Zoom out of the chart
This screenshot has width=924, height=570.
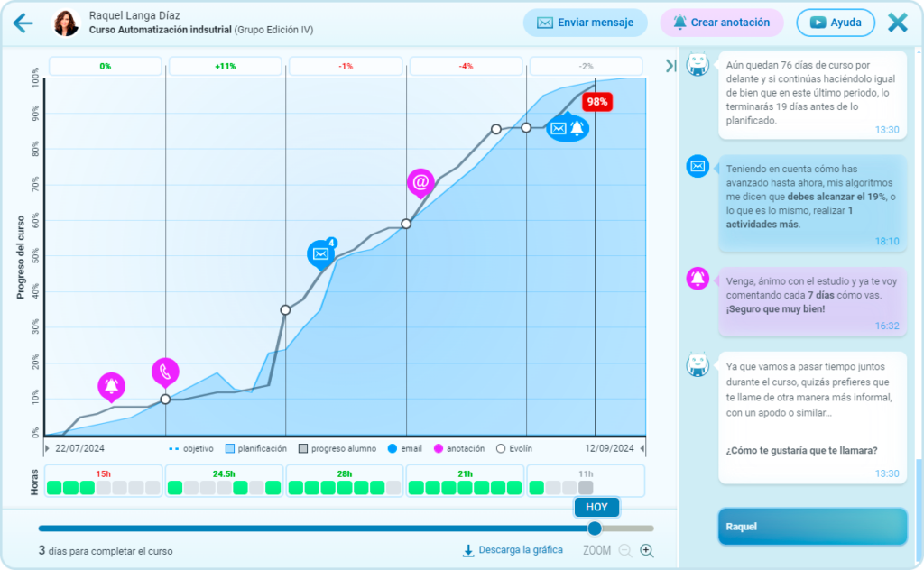pyautogui.click(x=624, y=550)
